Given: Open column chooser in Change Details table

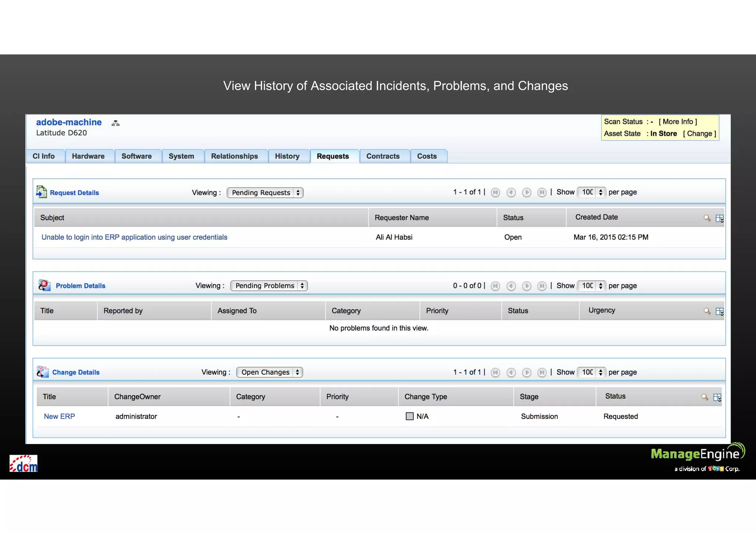Looking at the screenshot, I should (717, 397).
